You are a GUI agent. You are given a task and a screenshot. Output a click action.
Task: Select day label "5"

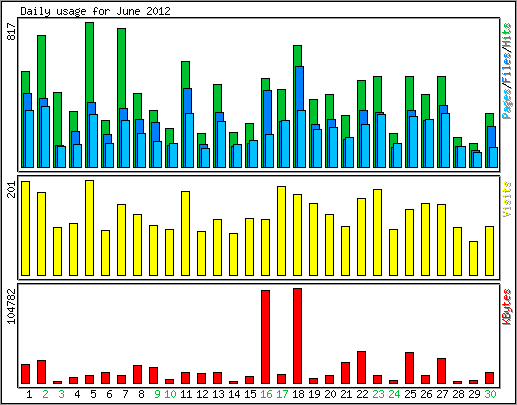[x=93, y=394]
